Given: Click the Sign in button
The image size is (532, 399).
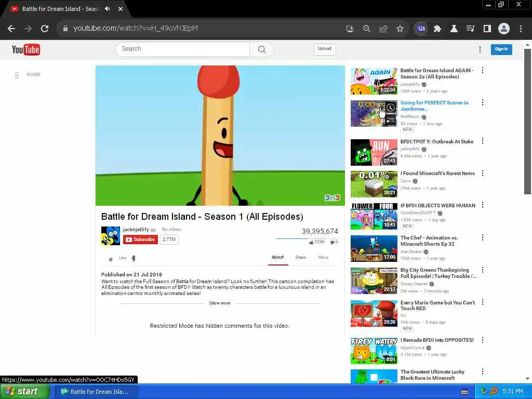Looking at the screenshot, I should [501, 49].
